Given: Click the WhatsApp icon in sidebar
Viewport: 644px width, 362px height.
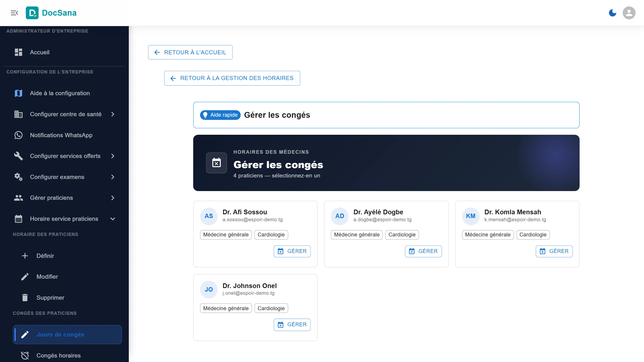Looking at the screenshot, I should [19, 135].
